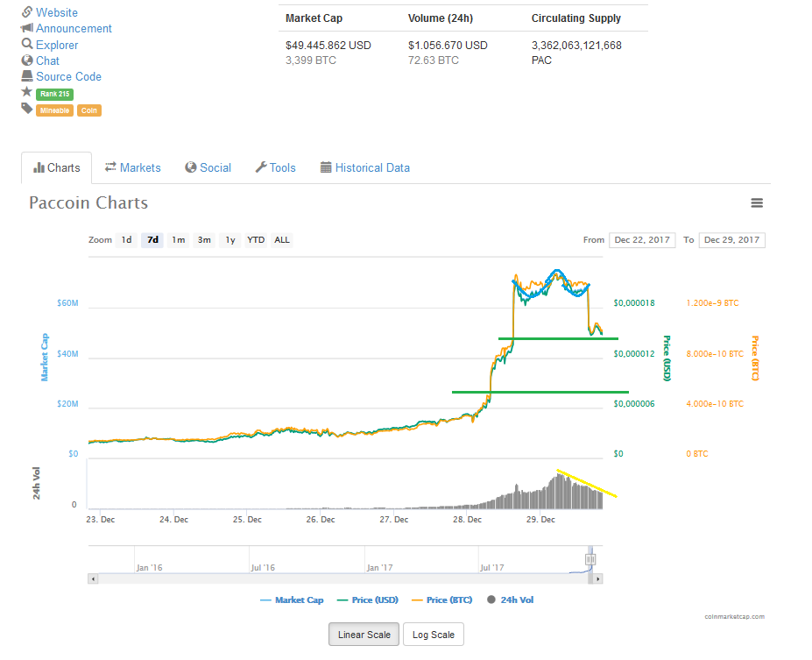
Task: Select the ALL zoom range
Action: tap(281, 240)
